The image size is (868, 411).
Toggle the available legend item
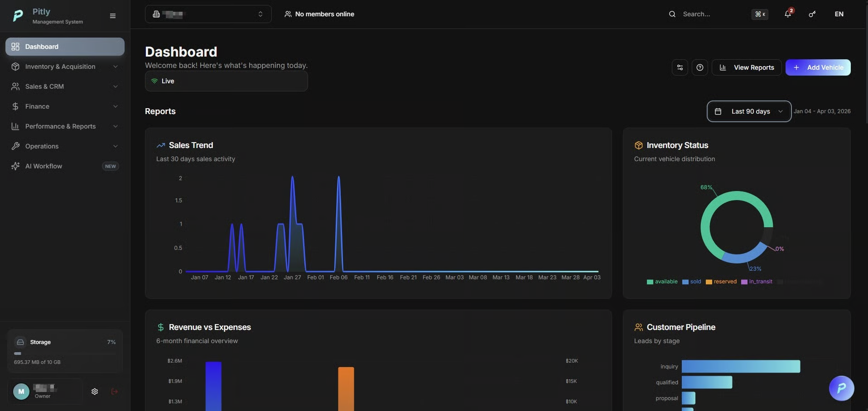point(662,282)
